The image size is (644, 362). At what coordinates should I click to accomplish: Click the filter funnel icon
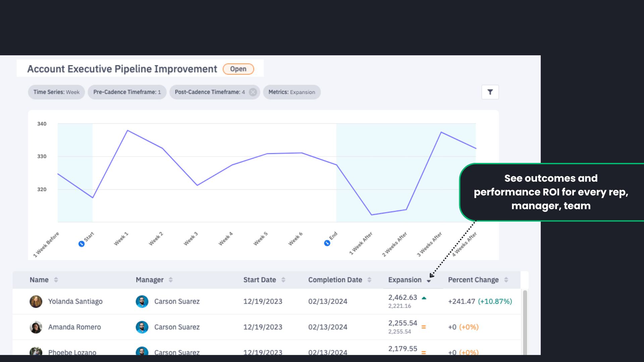point(490,92)
